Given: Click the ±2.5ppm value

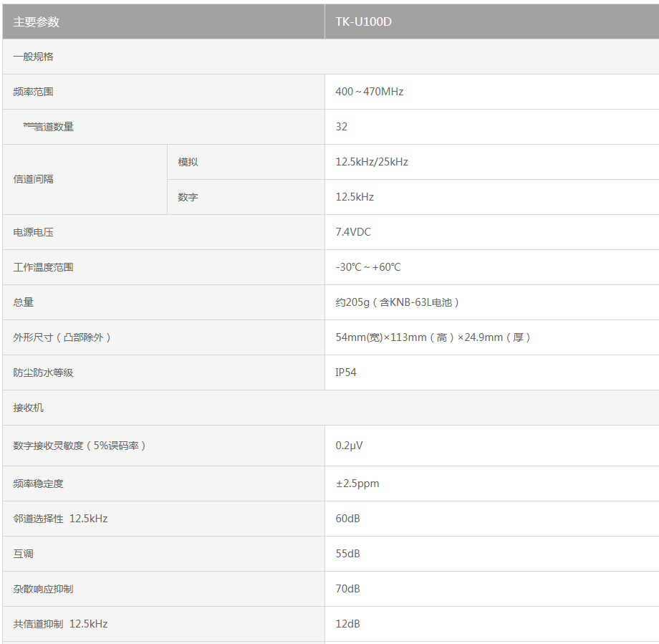Looking at the screenshot, I should tap(357, 484).
